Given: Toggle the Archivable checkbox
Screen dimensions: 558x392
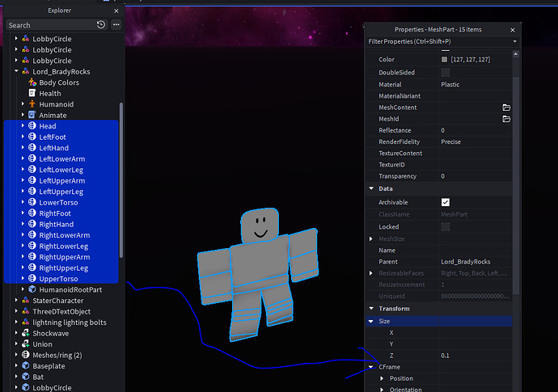Looking at the screenshot, I should (x=446, y=202).
